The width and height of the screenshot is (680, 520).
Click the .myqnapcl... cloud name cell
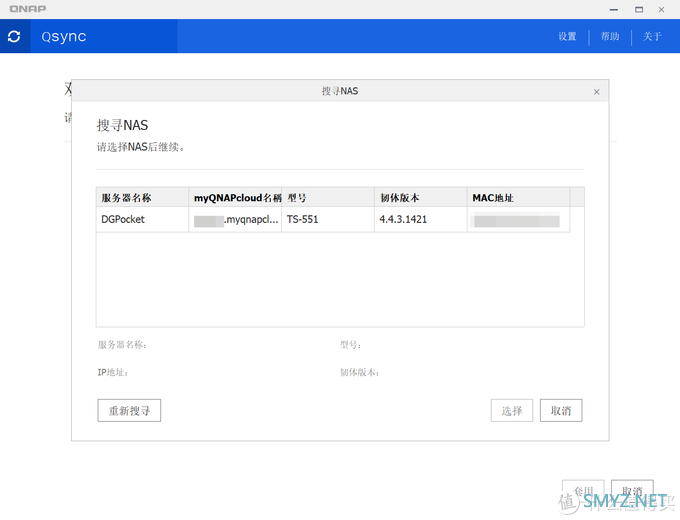click(235, 219)
